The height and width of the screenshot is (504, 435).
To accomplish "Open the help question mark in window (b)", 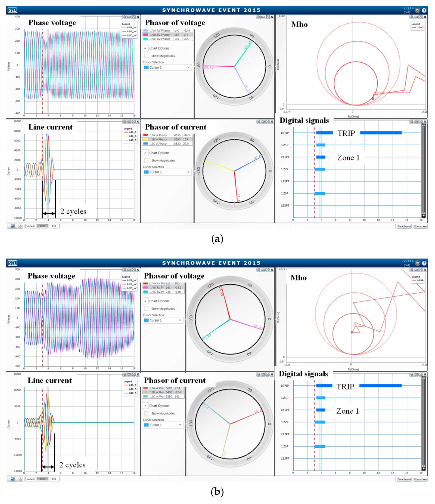I will [x=424, y=263].
